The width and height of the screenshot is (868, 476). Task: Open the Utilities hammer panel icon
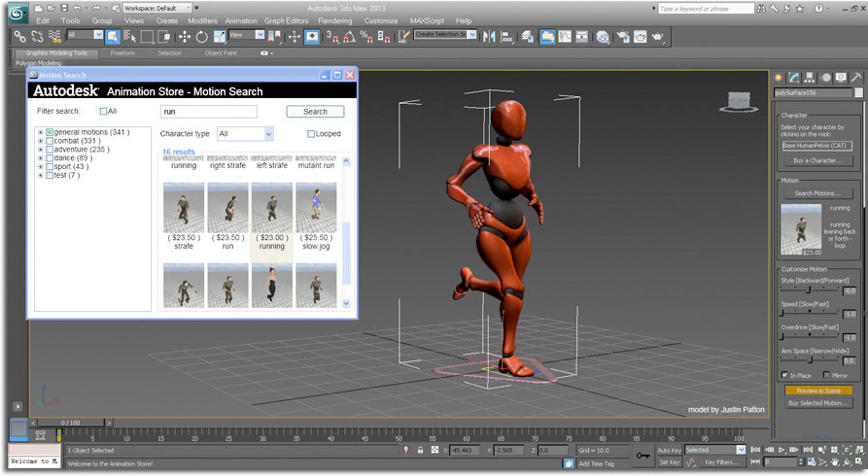coord(856,77)
